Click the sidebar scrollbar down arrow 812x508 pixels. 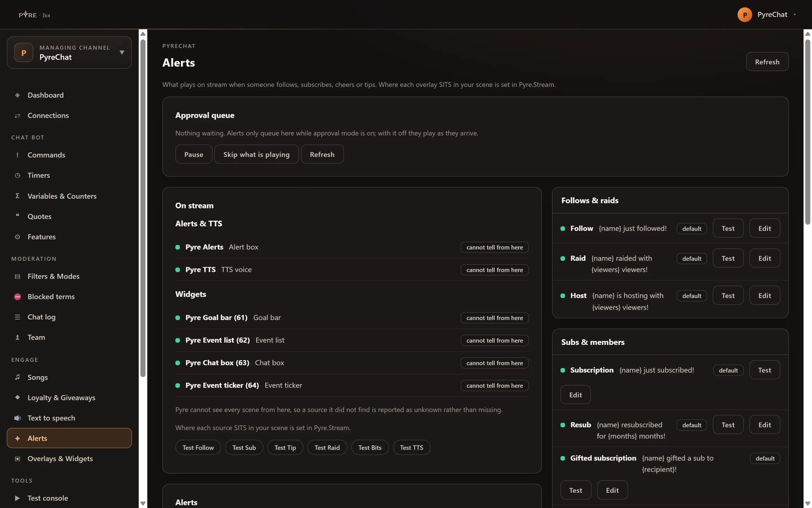tap(143, 503)
